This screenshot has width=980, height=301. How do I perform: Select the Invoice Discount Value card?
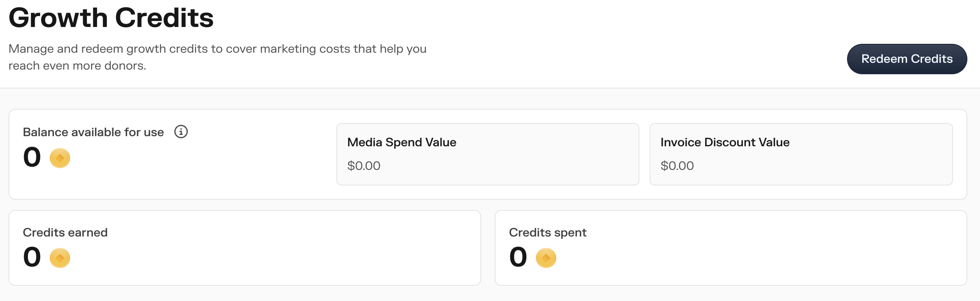[x=801, y=154]
